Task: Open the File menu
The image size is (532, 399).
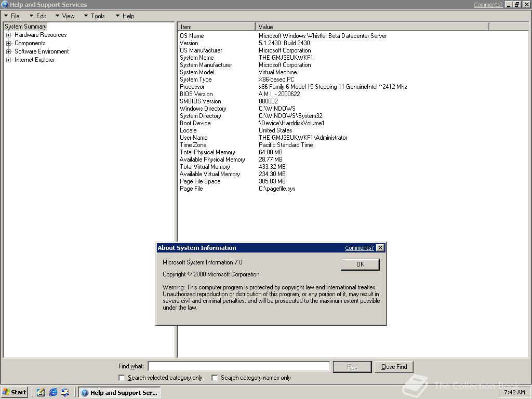Action: tap(12, 16)
